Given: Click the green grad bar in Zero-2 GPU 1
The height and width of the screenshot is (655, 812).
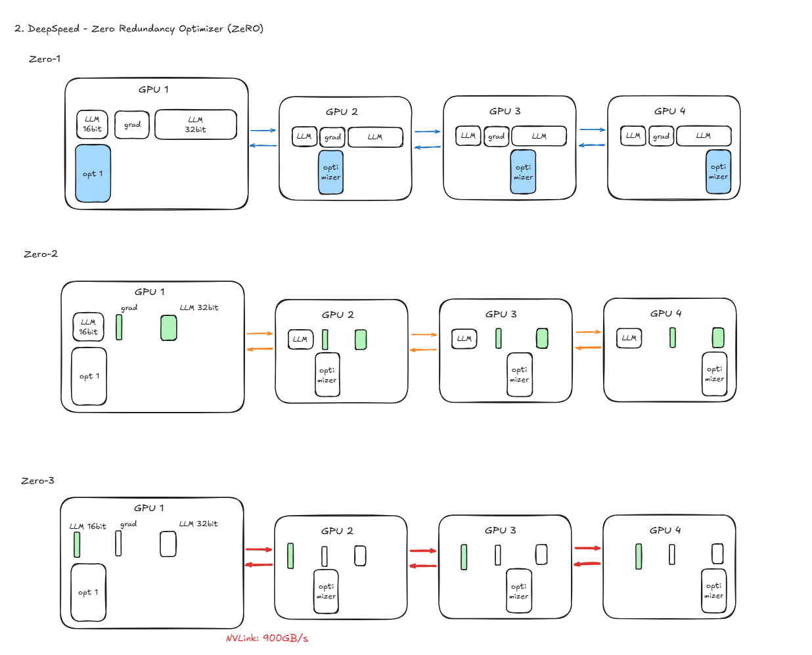Looking at the screenshot, I should point(119,327).
